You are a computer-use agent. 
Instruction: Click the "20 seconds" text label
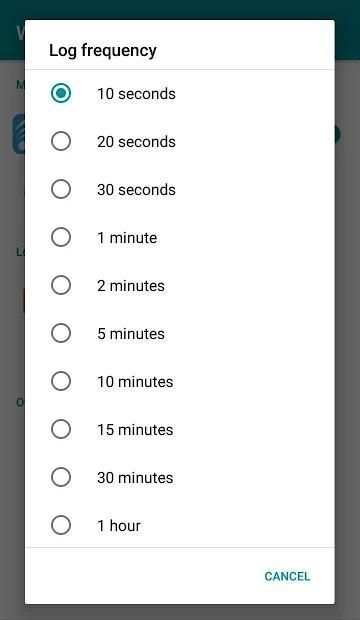[136, 142]
